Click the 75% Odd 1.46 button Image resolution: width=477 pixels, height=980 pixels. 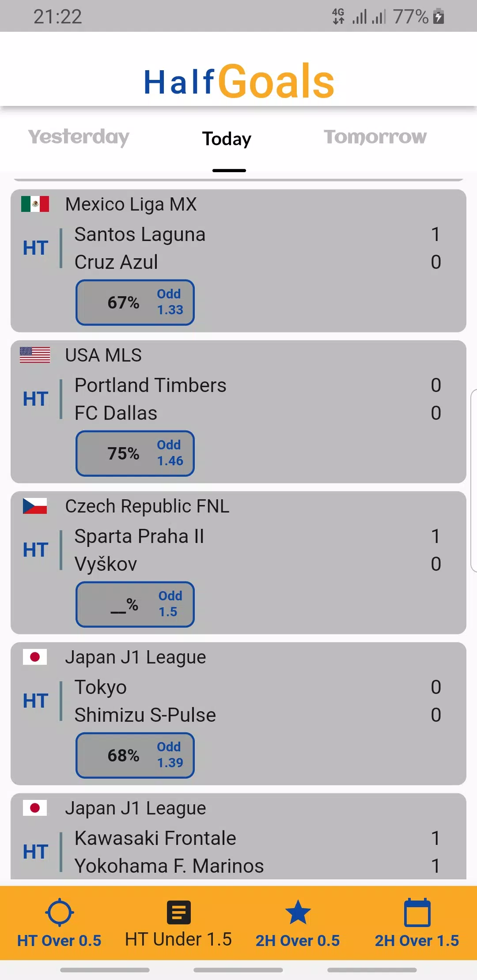point(135,453)
